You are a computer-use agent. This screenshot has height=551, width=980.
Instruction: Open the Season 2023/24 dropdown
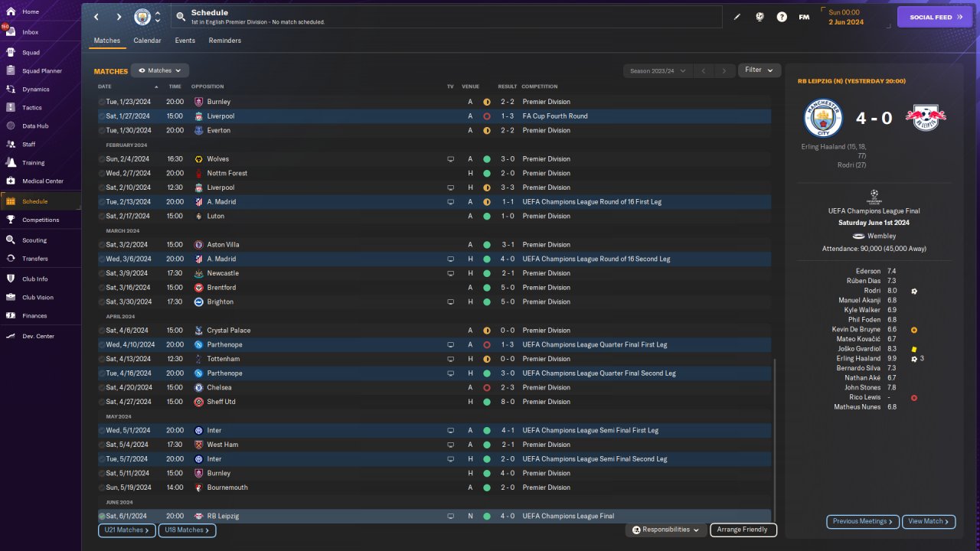(x=657, y=70)
